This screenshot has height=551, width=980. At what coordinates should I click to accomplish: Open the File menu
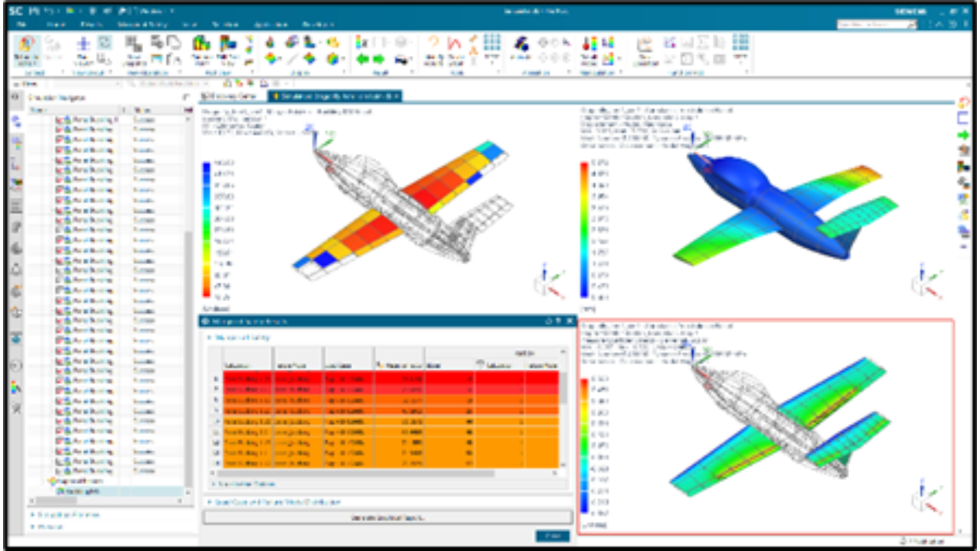pyautogui.click(x=22, y=24)
